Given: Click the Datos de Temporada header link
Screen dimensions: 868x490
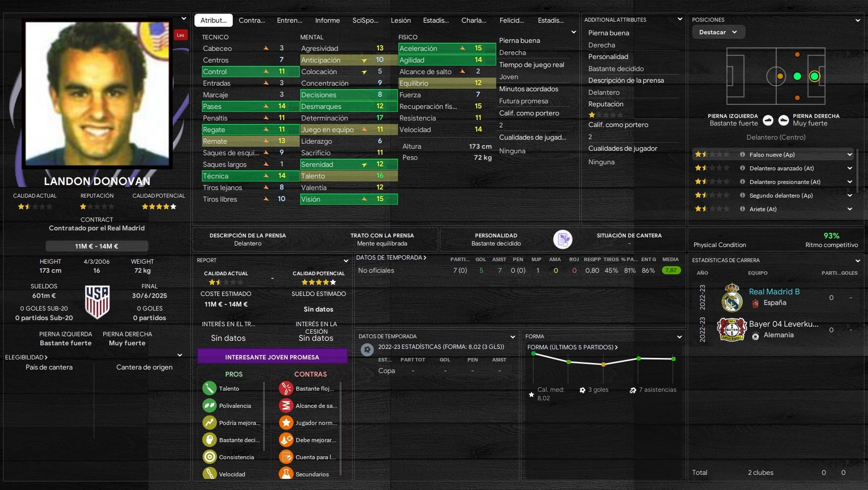Looking at the screenshot, I should (x=391, y=258).
